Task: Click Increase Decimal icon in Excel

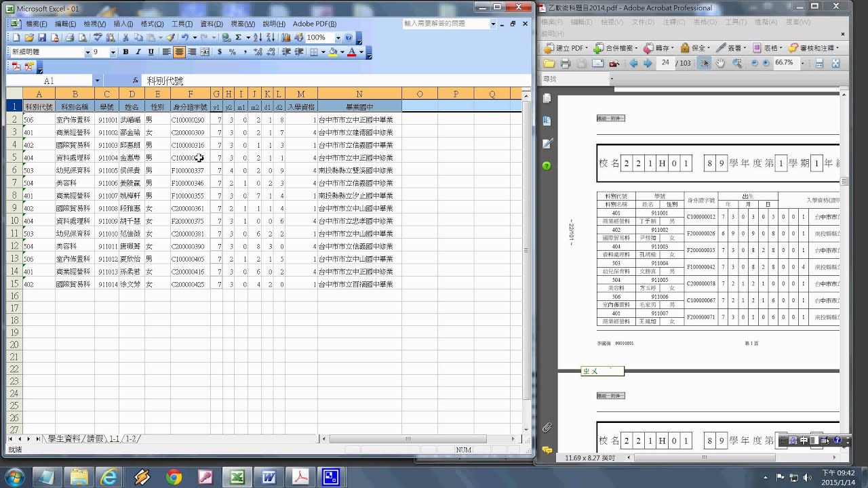Action: (258, 52)
